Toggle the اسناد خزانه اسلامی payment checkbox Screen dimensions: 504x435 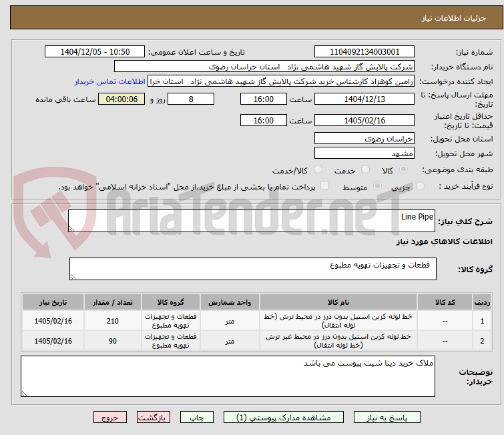tap(325, 185)
